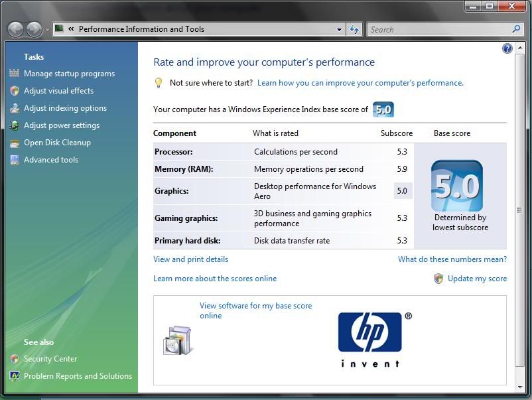Click the light bulb tip icon

coord(159,83)
